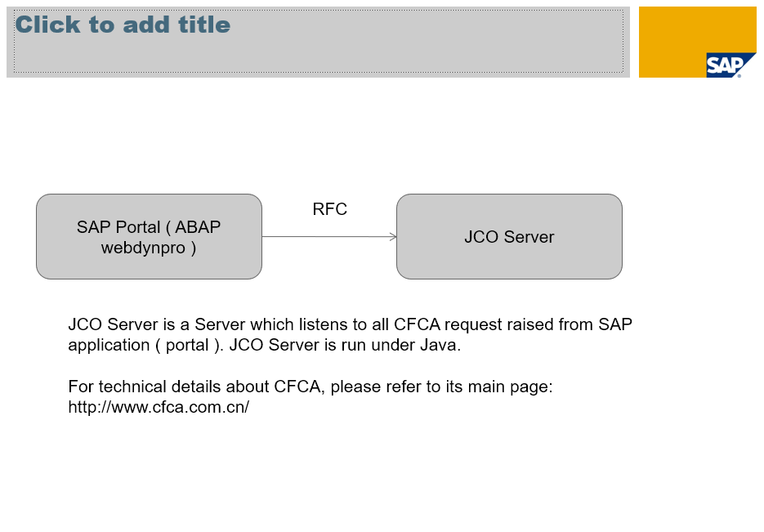Select the connector line between the two boxes
The height and width of the screenshot is (532, 764).
click(x=329, y=237)
